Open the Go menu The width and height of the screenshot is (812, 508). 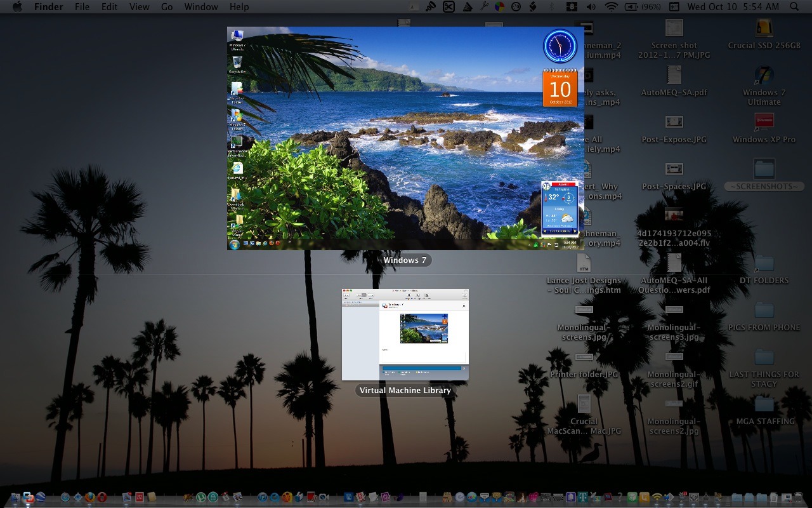point(167,7)
